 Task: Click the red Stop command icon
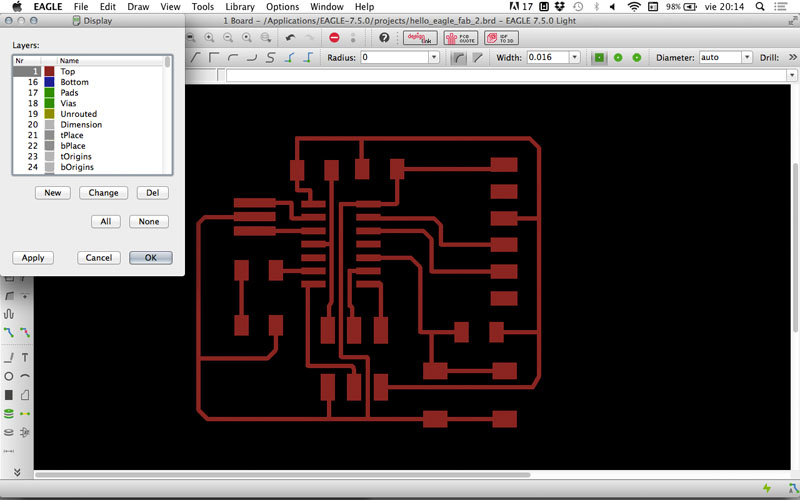click(334, 38)
